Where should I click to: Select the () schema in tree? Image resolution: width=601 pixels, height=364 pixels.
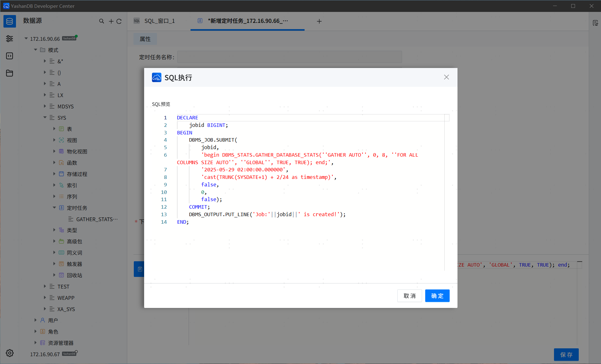click(59, 72)
